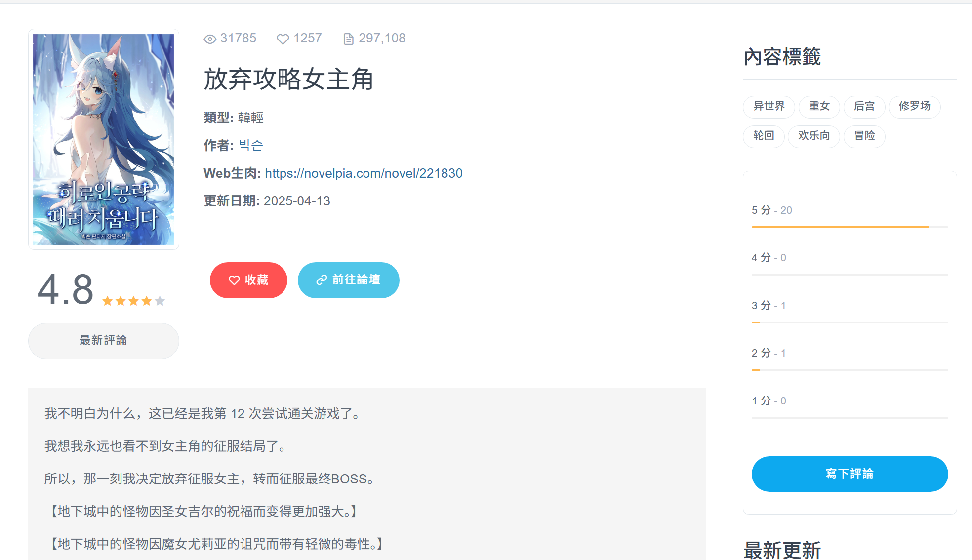
Task: Click the heart icon in 收藏 button
Action: coord(234,280)
